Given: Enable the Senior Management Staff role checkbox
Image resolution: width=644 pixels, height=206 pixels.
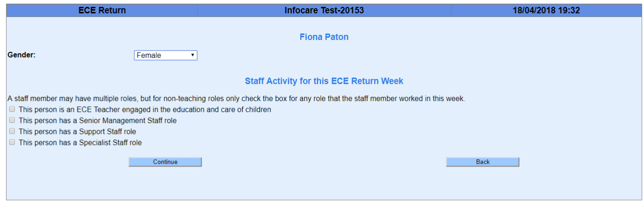Looking at the screenshot, I should 12,120.
